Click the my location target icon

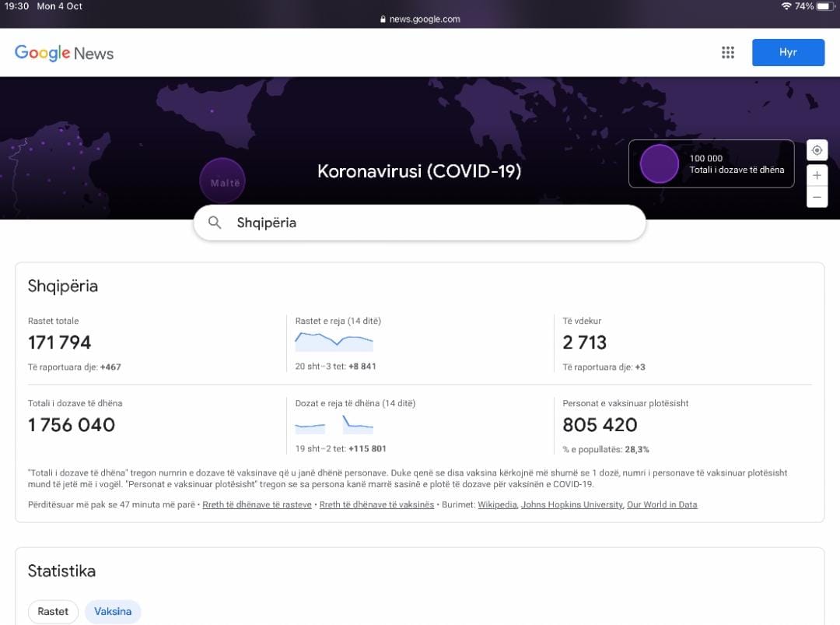[x=817, y=150]
